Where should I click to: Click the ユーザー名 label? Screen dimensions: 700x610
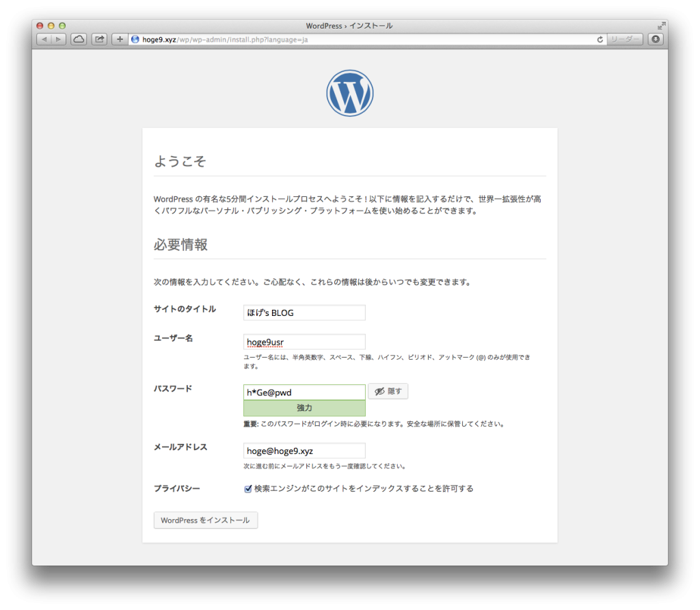173,338
